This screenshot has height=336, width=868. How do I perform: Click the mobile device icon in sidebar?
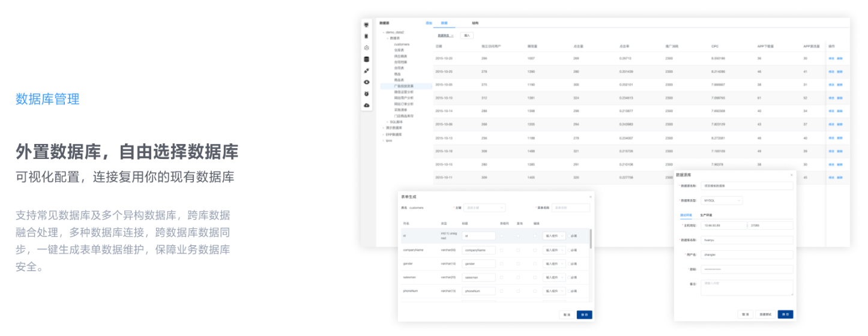pyautogui.click(x=366, y=36)
